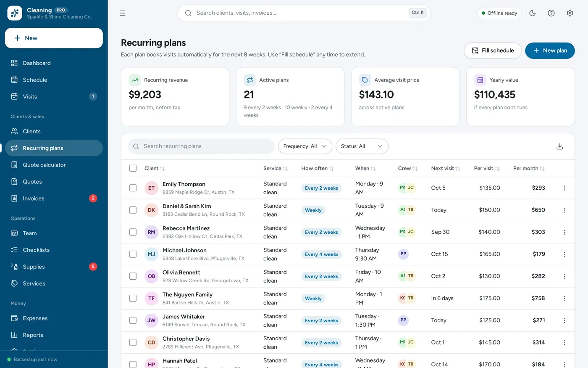Sort by Next visit column

[446, 168]
